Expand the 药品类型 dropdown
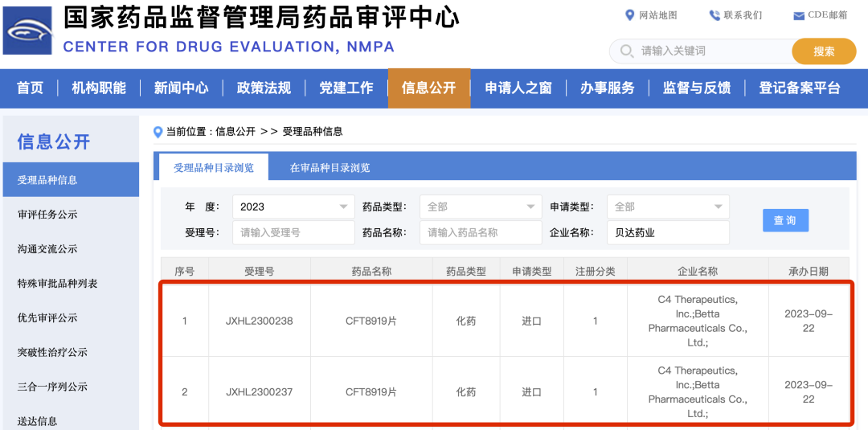868x430 pixels. [481, 207]
